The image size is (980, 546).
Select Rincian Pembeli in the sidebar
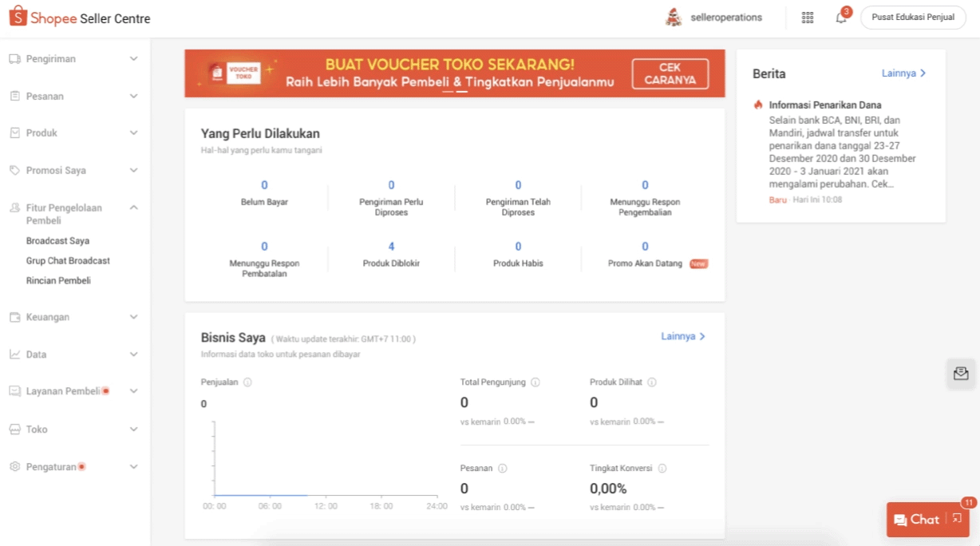[58, 281]
